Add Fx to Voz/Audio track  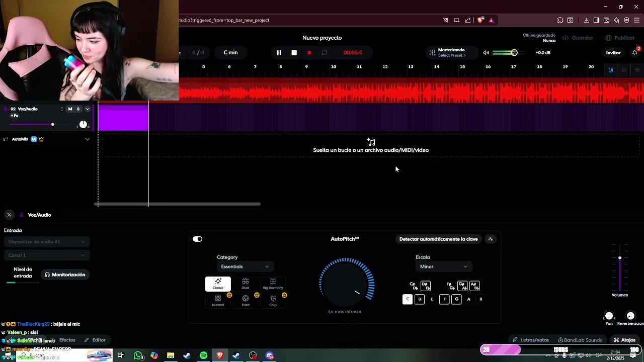[x=15, y=116]
